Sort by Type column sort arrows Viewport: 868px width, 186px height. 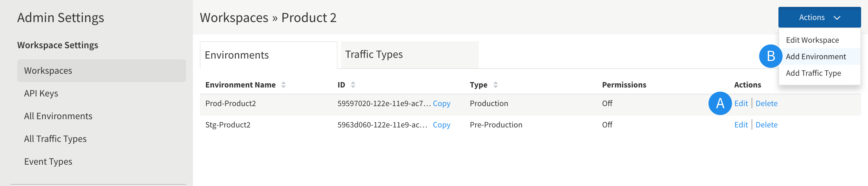coord(496,85)
